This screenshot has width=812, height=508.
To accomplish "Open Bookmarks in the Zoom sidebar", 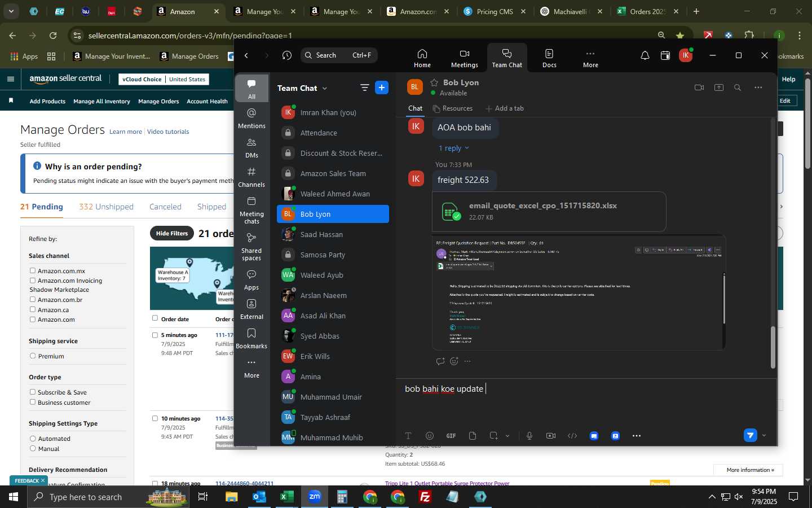I will [x=251, y=339].
